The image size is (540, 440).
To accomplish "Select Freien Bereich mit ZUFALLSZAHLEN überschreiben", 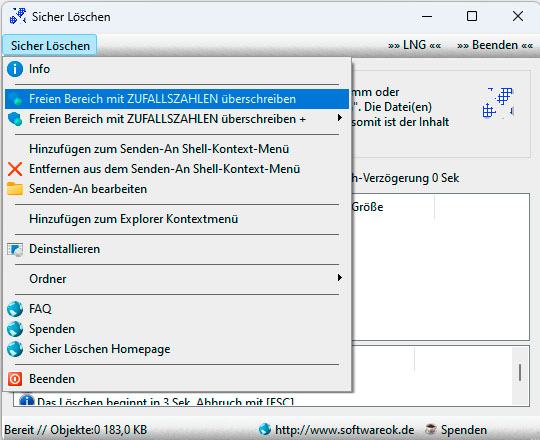I will (177, 99).
